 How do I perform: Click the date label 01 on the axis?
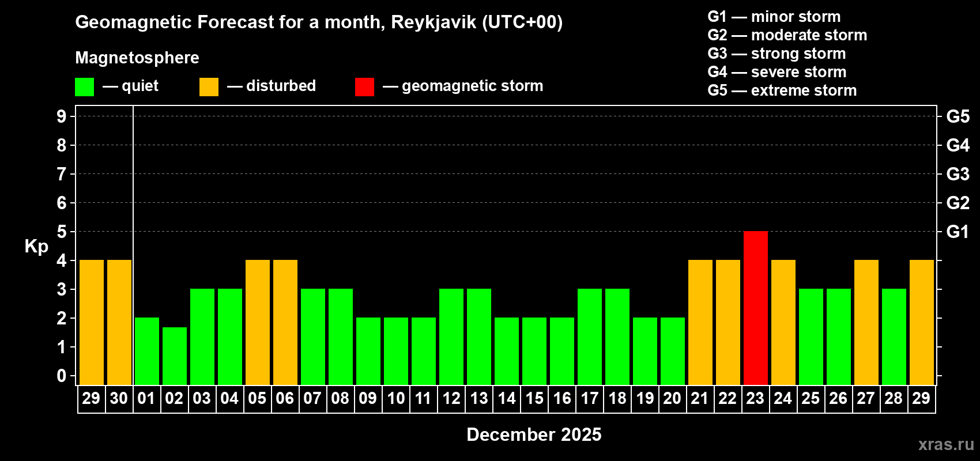point(146,399)
